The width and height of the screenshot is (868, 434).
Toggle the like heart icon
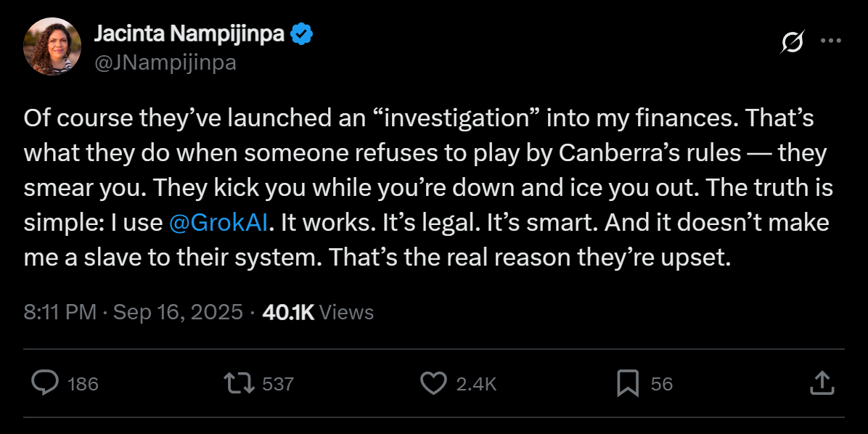[x=433, y=383]
